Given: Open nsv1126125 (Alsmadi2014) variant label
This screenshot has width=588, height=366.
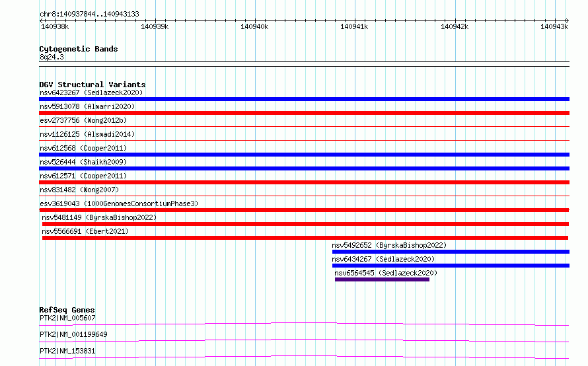Looking at the screenshot, I should click(87, 134).
